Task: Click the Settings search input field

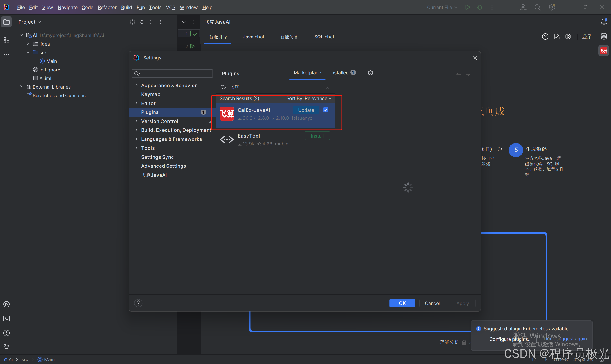Action: coord(174,73)
